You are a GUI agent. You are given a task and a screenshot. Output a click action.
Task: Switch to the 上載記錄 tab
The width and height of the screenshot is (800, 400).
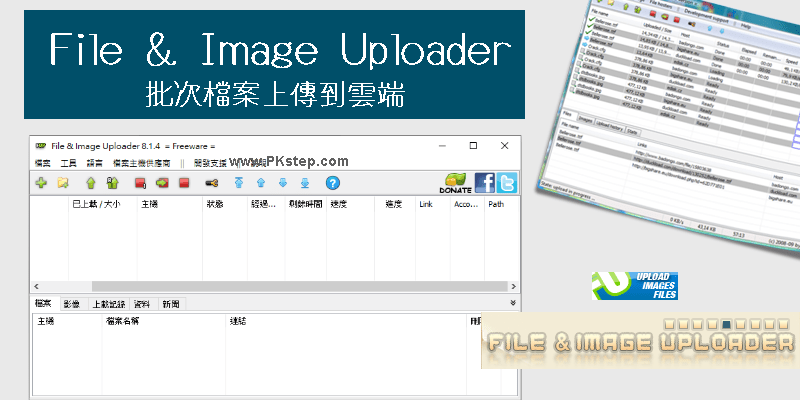tap(109, 304)
